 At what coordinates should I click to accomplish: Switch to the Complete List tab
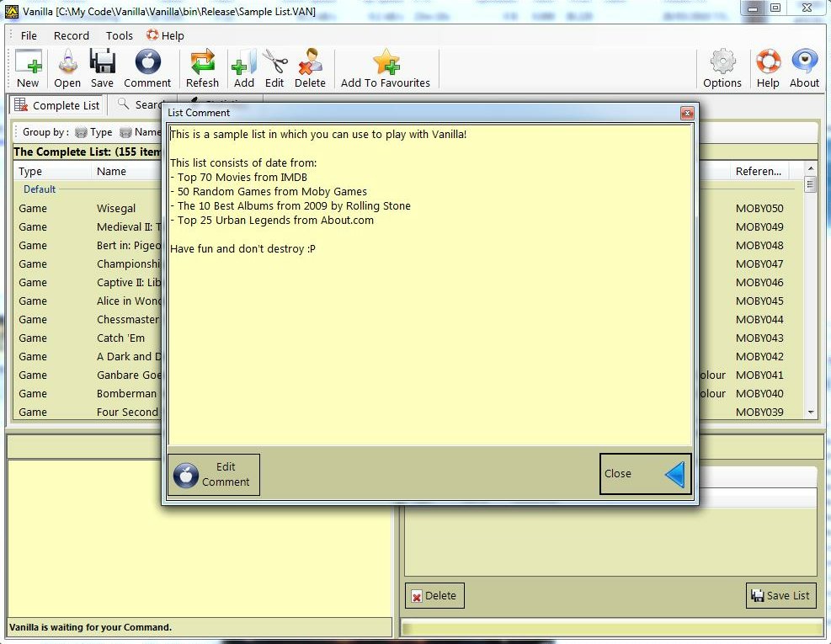pyautogui.click(x=57, y=105)
